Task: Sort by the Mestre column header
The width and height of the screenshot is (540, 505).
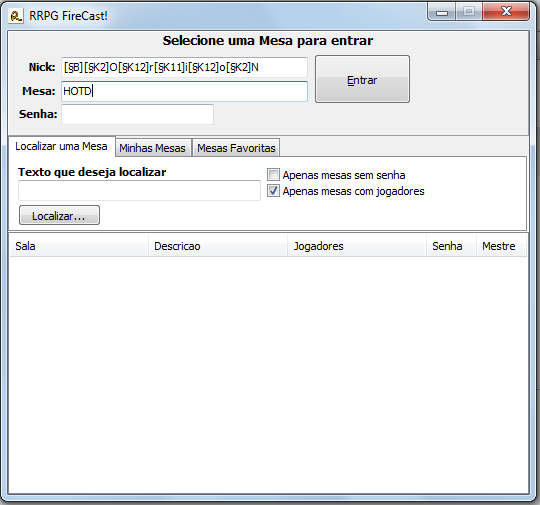Action: pyautogui.click(x=501, y=246)
